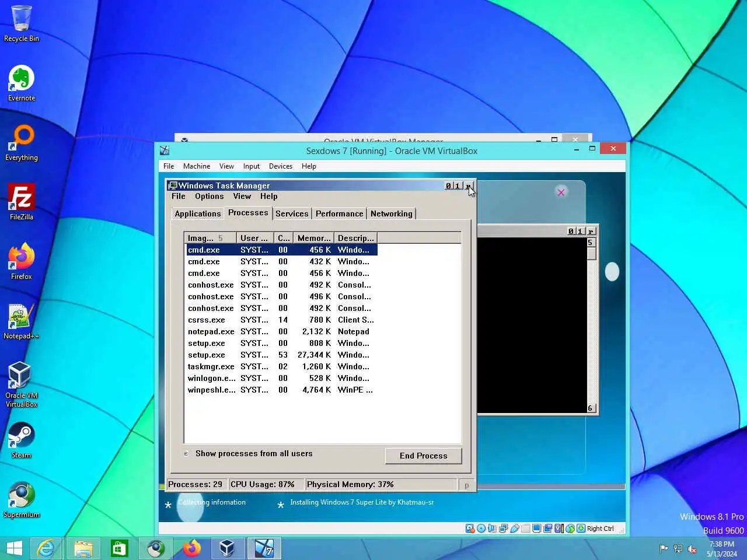
Task: Open the VirtualBox View menu
Action: (x=226, y=166)
